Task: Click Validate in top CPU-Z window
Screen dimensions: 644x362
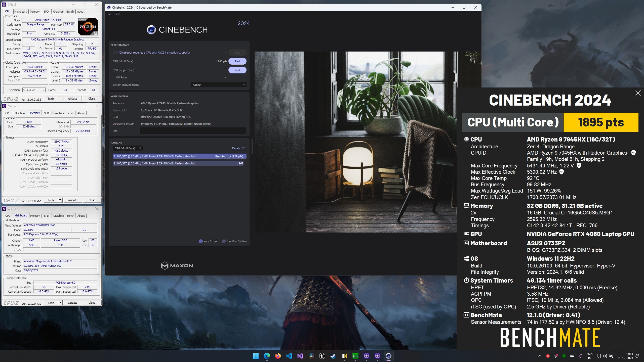Action: click(72, 99)
